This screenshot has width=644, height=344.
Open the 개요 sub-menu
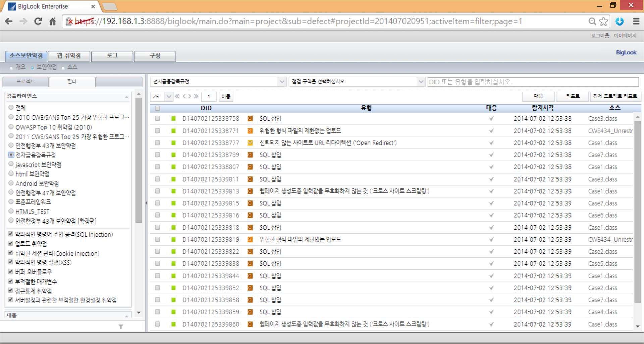pyautogui.click(x=20, y=67)
